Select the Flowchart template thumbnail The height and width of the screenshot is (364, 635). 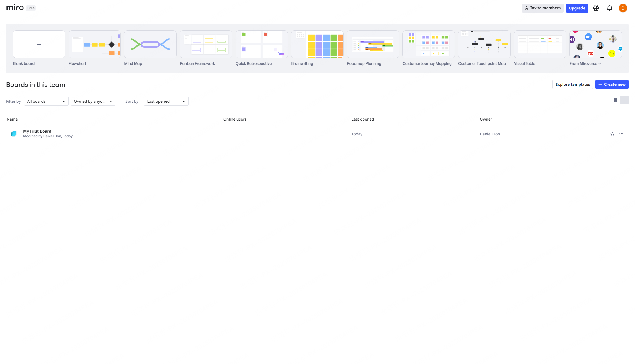tap(95, 44)
